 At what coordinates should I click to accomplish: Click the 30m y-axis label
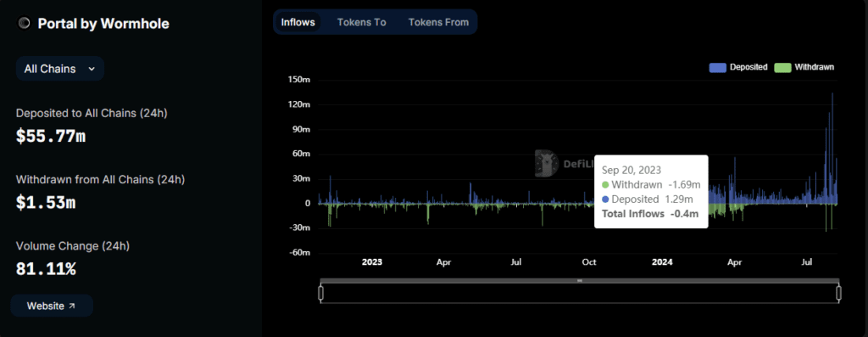click(301, 178)
